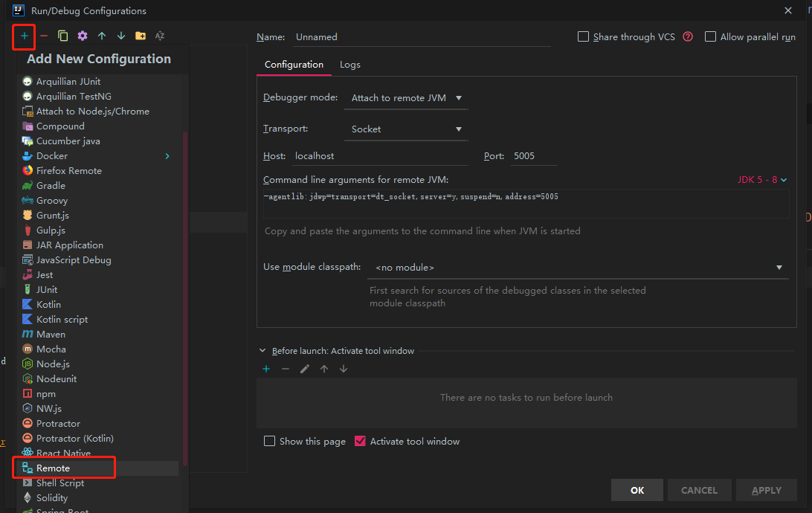
Task: Select the Jest configuration type
Action: pyautogui.click(x=98, y=275)
